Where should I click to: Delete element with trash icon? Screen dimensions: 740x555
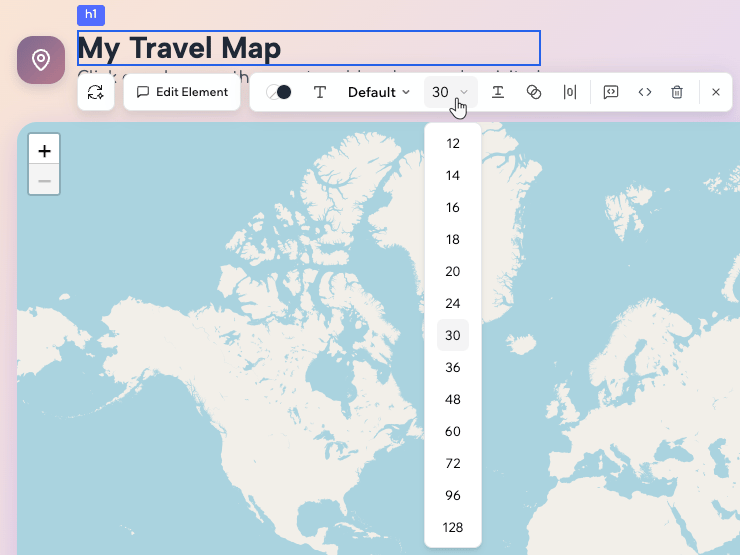click(x=677, y=92)
